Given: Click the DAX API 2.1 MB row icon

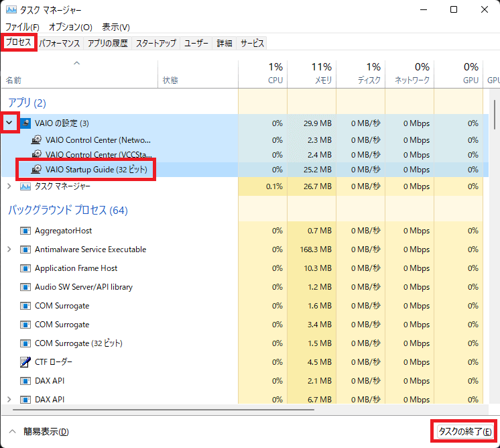Looking at the screenshot, I should pos(25,381).
